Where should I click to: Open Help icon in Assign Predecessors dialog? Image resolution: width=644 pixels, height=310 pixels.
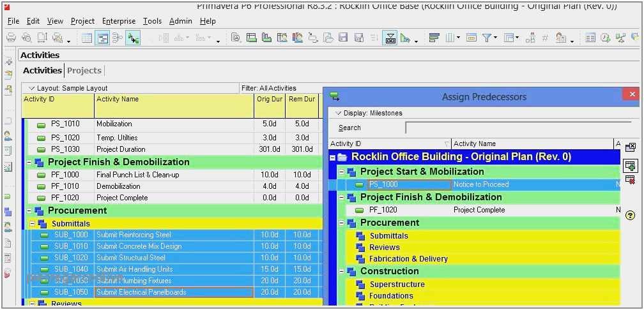(631, 216)
